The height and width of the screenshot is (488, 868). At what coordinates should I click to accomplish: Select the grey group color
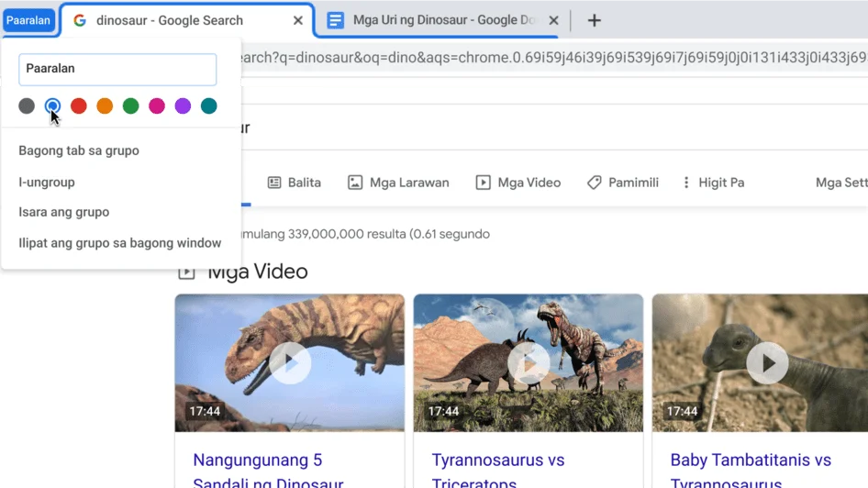[27, 106]
